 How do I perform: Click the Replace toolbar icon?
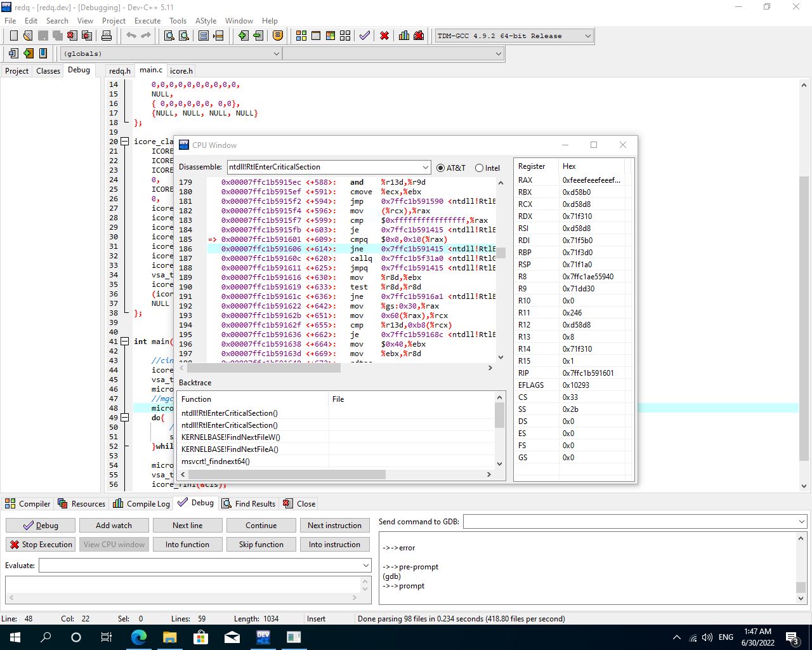[x=184, y=36]
